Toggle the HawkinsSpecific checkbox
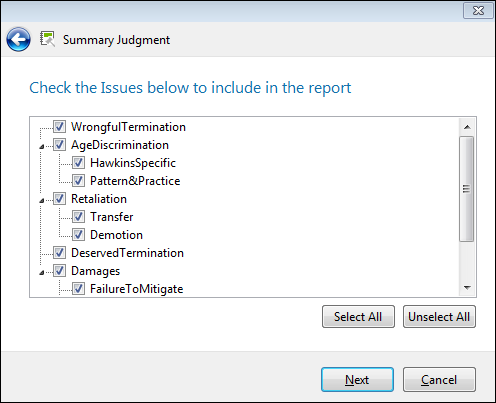The height and width of the screenshot is (403, 496). point(78,163)
